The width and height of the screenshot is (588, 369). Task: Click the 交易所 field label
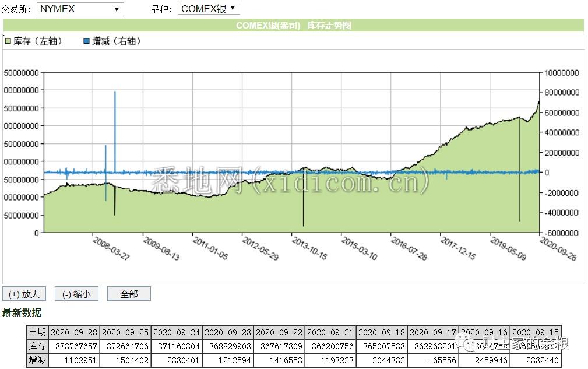16,9
